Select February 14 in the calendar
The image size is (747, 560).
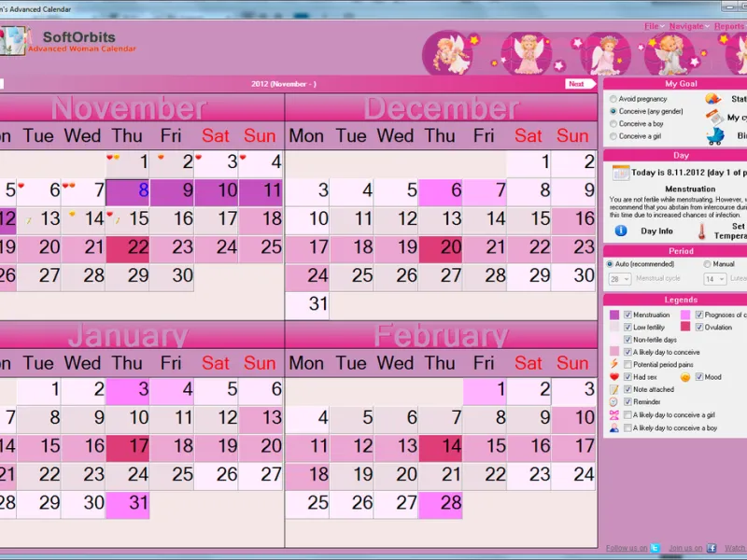tap(440, 448)
